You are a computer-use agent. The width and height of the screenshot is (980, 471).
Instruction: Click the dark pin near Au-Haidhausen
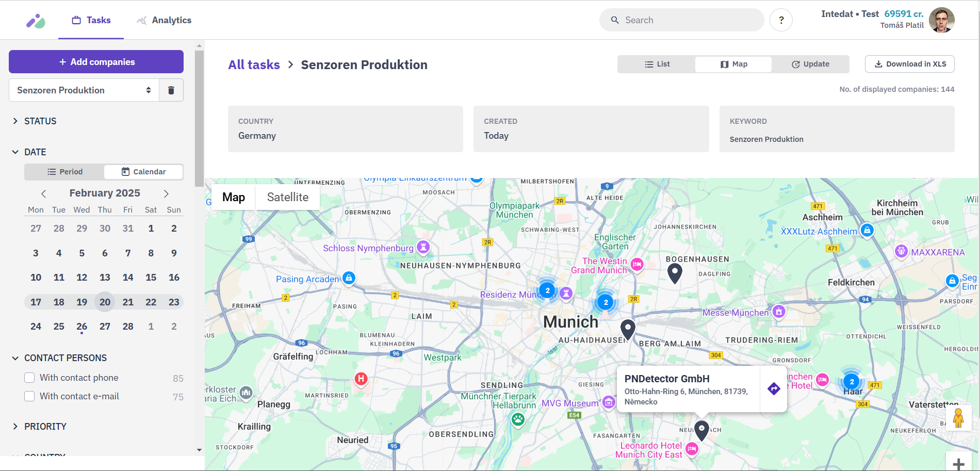point(628,329)
